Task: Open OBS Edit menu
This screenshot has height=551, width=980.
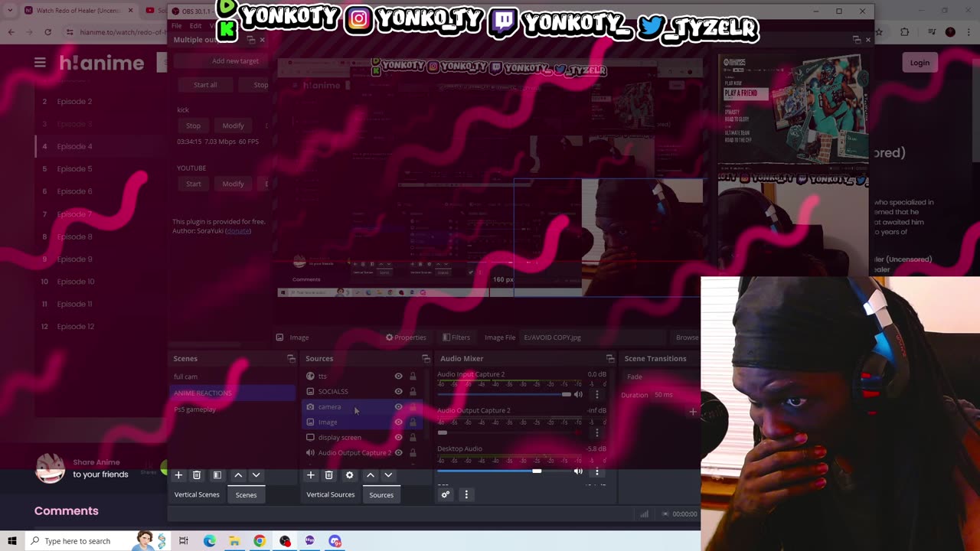Action: (196, 26)
